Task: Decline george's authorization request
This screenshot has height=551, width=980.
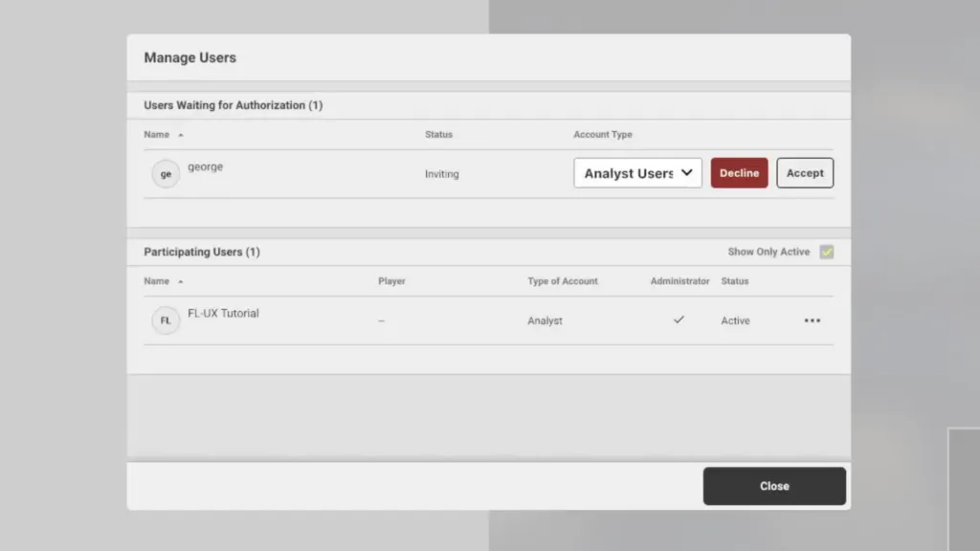Action: pos(739,173)
